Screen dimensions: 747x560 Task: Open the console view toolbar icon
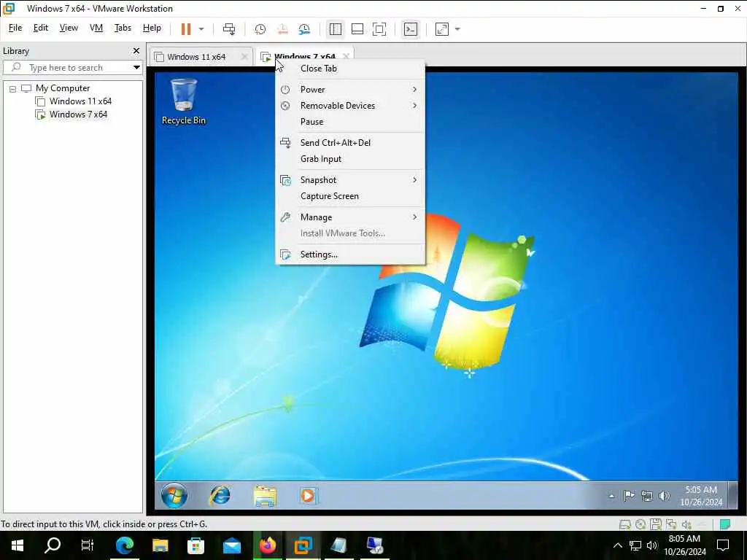411,29
